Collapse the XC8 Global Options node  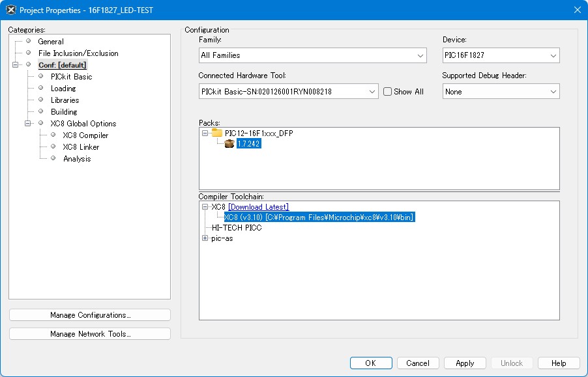pyautogui.click(x=28, y=124)
